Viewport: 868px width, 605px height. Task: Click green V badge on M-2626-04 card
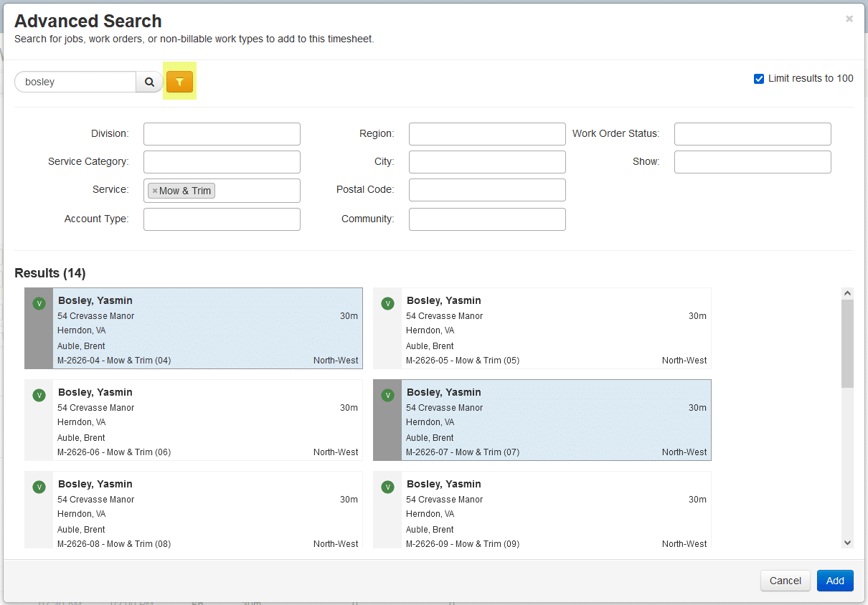(39, 303)
